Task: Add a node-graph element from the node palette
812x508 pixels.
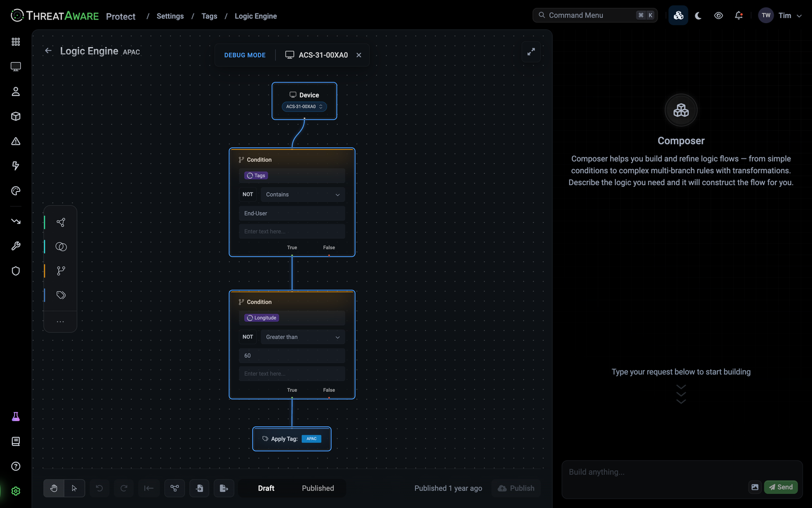Action: click(61, 222)
